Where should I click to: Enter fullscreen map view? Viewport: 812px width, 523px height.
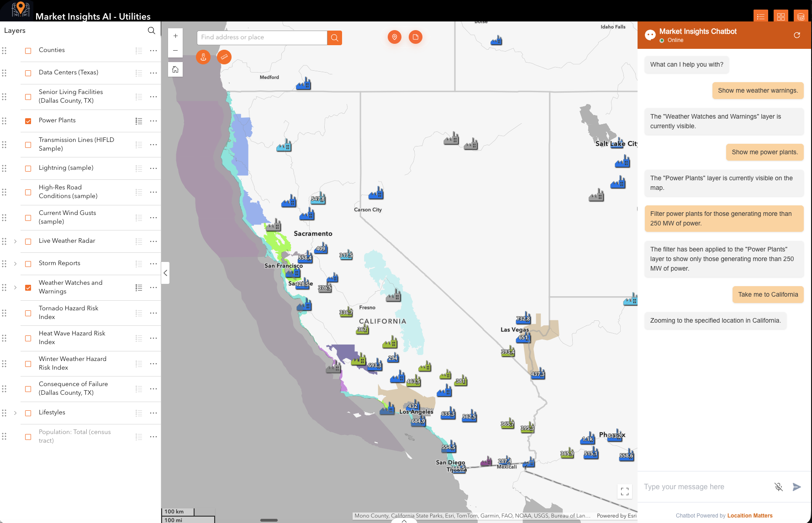[625, 492]
